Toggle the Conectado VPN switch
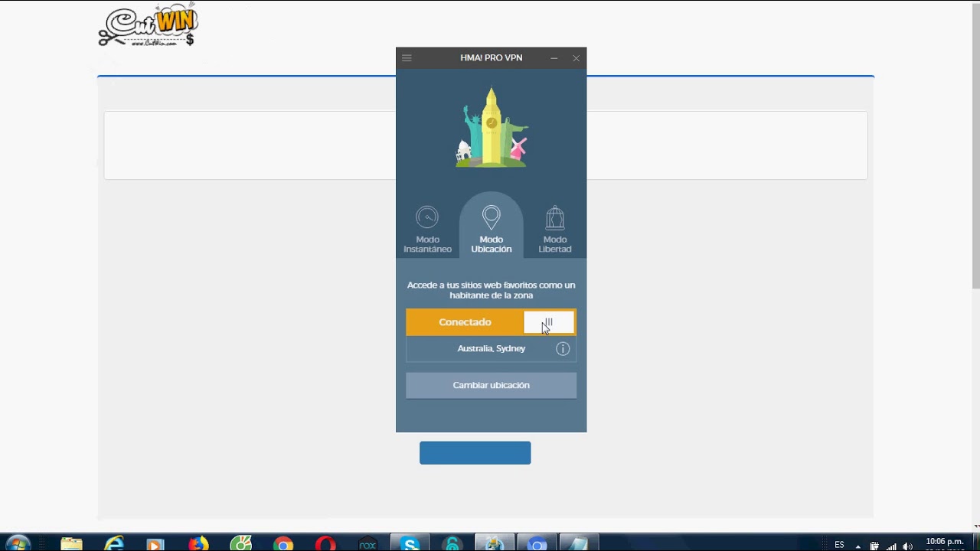The height and width of the screenshot is (551, 980). pyautogui.click(x=491, y=322)
